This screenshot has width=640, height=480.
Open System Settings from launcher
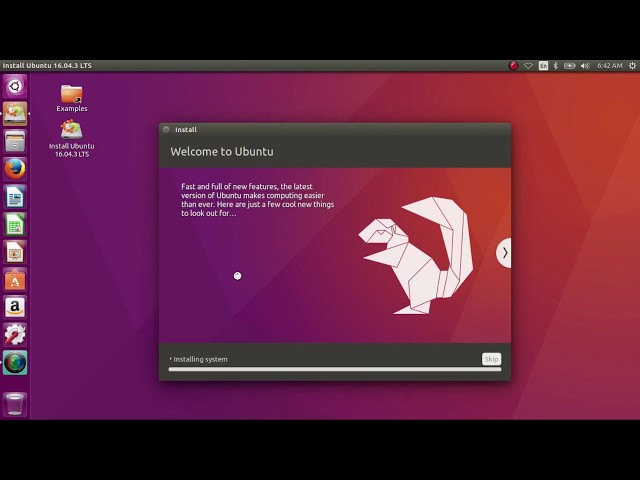click(x=15, y=335)
